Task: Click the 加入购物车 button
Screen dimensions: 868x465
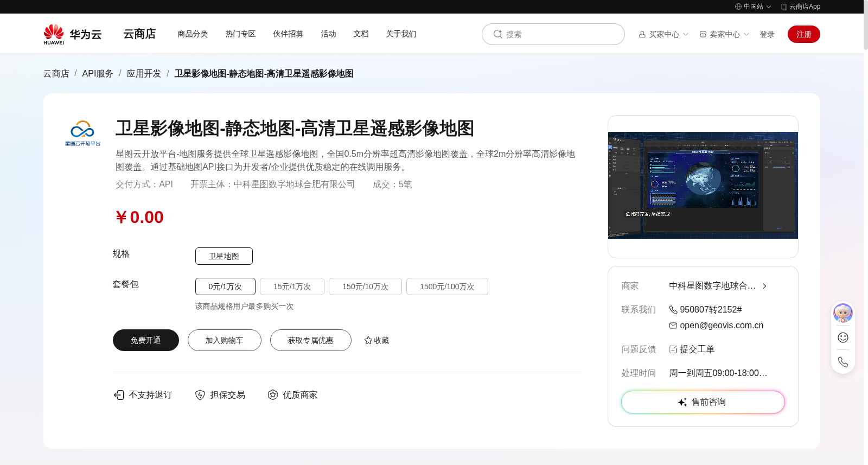Action: click(x=225, y=340)
